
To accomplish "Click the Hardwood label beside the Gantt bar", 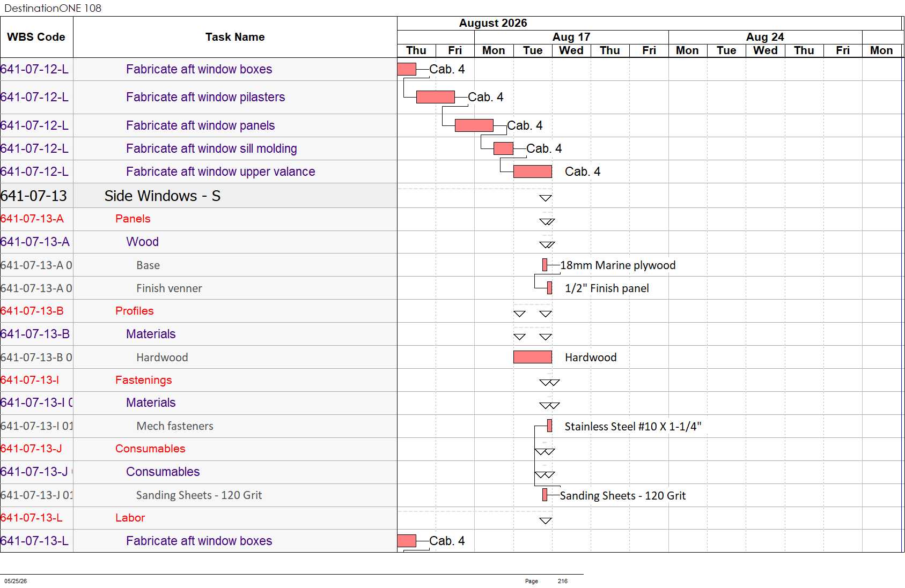I will (591, 358).
